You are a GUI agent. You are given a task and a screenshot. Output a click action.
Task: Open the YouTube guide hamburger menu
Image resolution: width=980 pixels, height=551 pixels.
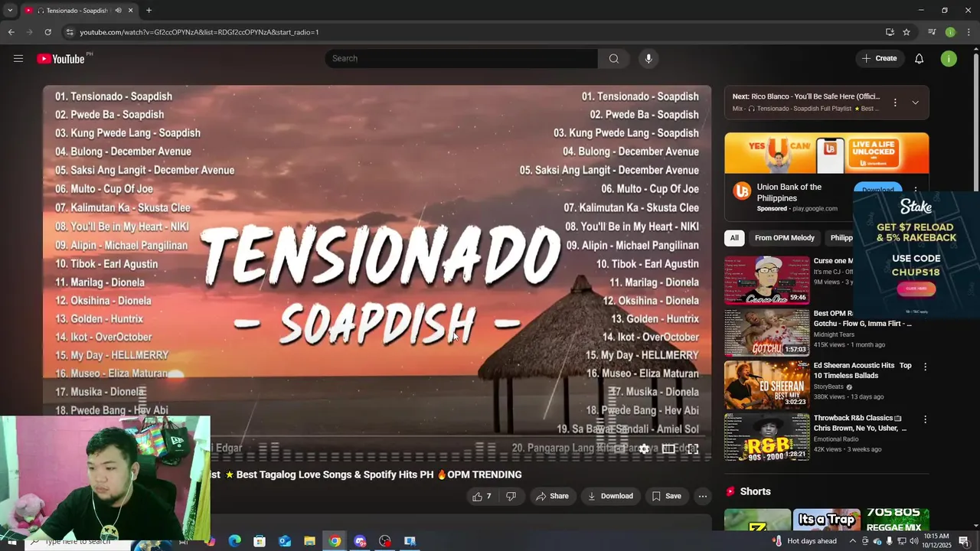click(18, 58)
